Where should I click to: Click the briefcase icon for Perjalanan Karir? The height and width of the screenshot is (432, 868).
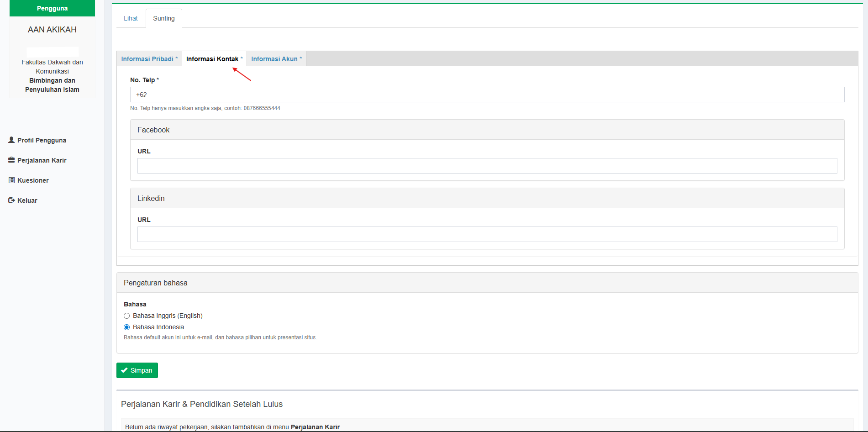pyautogui.click(x=11, y=160)
